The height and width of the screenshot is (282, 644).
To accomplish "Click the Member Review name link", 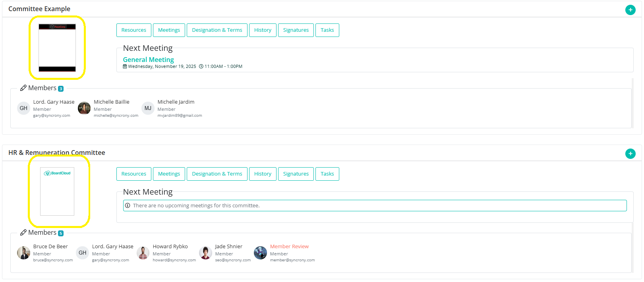I will click(289, 247).
